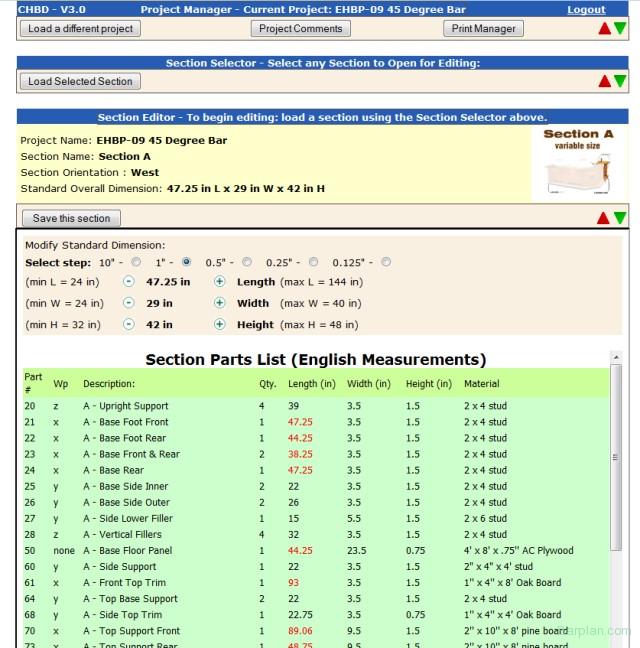The image size is (640, 648).
Task: Decrease Width with the minus icon
Action: [x=129, y=303]
